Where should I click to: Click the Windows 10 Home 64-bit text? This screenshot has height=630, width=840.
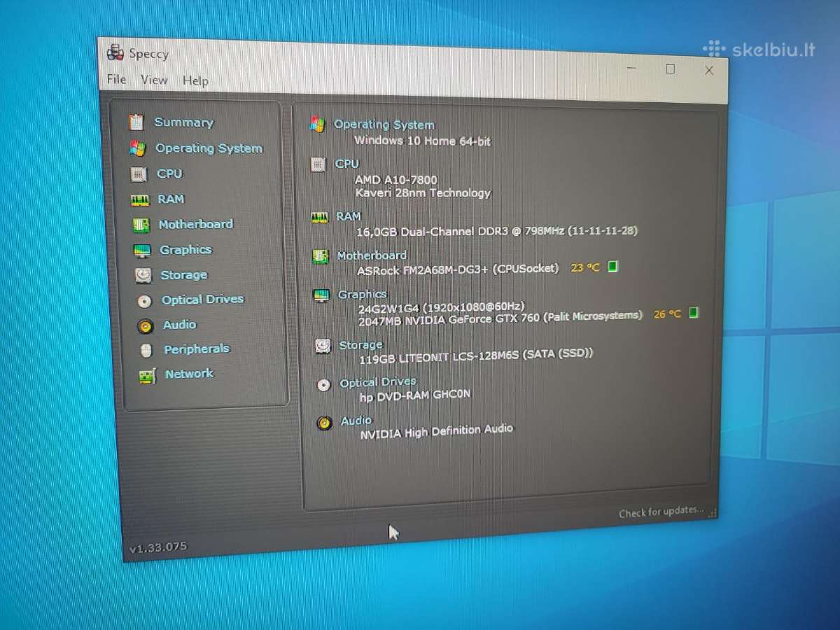click(x=423, y=141)
